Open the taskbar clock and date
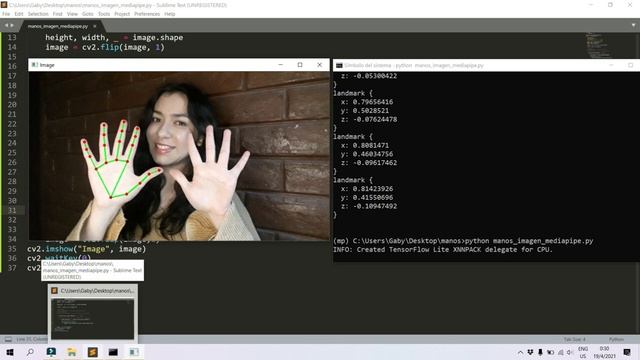This screenshot has width=640, height=360. coord(604,352)
